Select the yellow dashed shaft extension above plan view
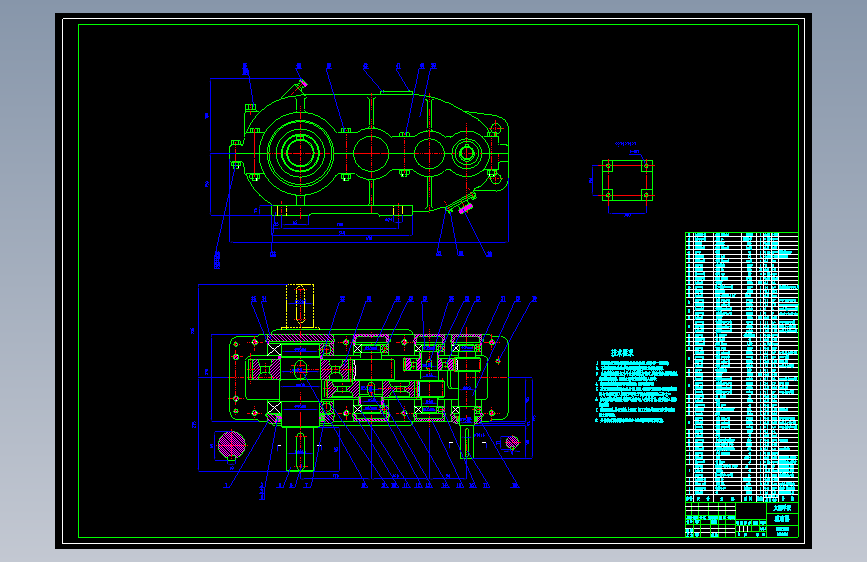This screenshot has height=562, width=867. (x=300, y=308)
